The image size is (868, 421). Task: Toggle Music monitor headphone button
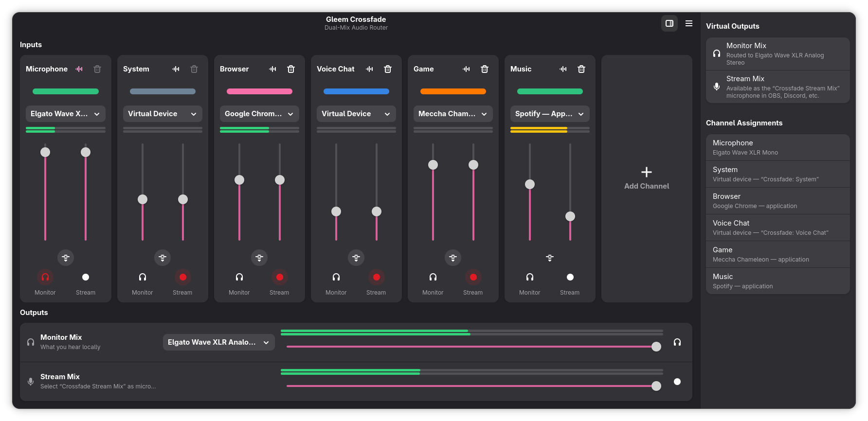[530, 277]
